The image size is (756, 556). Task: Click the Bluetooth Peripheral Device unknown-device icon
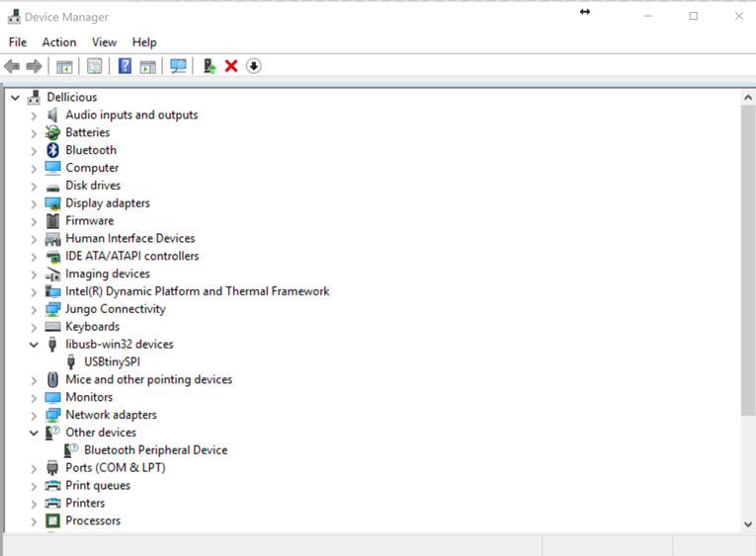click(x=71, y=450)
